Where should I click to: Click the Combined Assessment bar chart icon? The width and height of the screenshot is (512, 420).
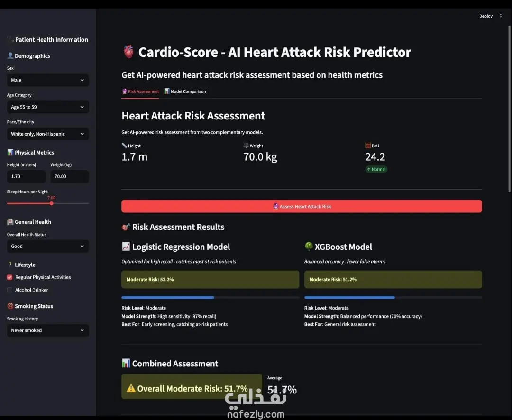(x=126, y=363)
